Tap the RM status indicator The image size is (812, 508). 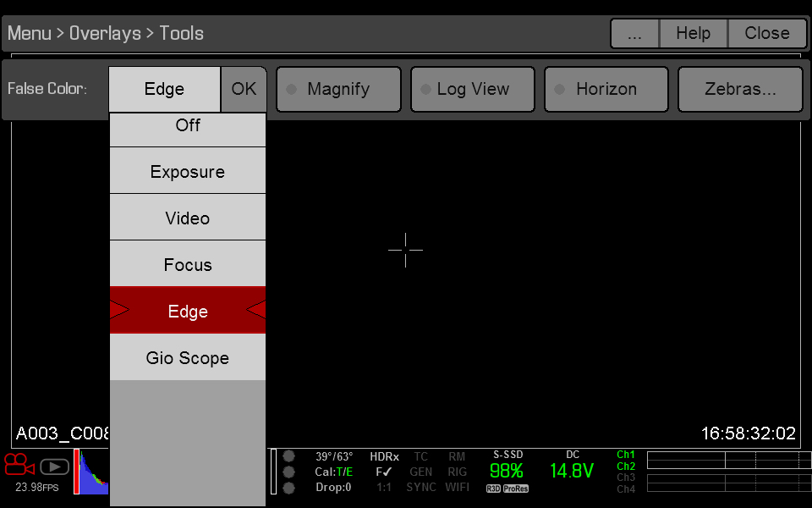457,456
